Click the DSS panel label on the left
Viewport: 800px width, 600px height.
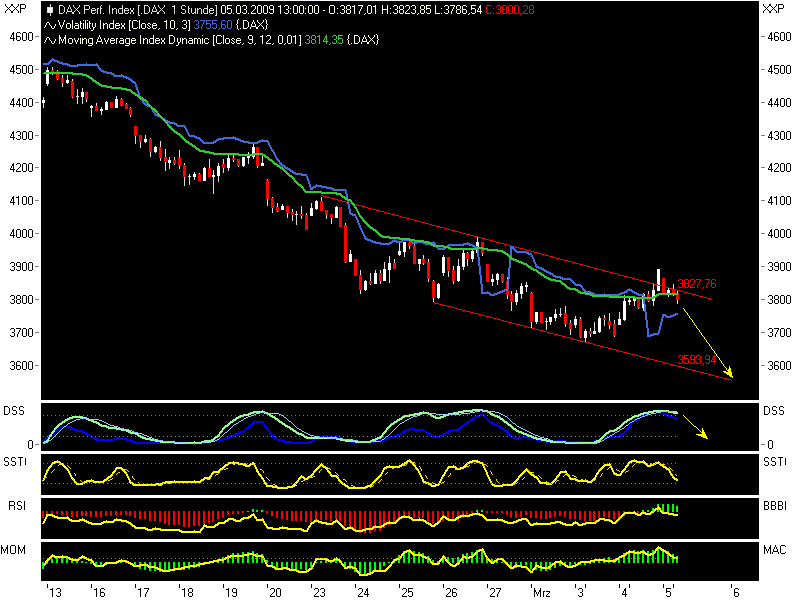point(15,410)
